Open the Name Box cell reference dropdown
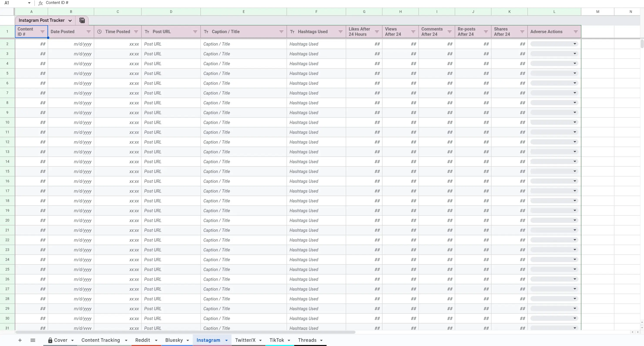 [29, 3]
